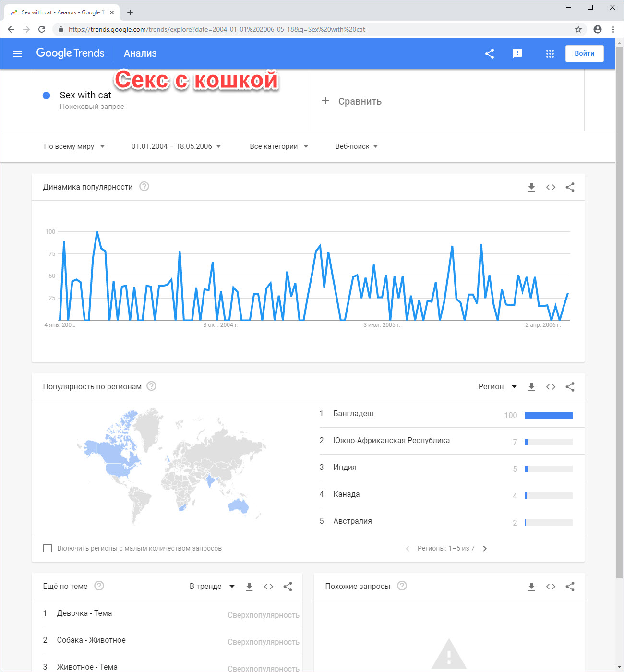Click the share icon in the blue header
This screenshot has height=672, width=624.
point(490,54)
